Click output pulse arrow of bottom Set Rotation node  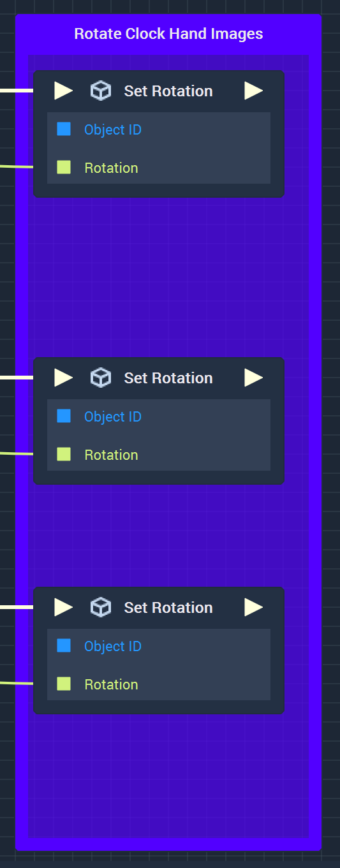coord(253,608)
